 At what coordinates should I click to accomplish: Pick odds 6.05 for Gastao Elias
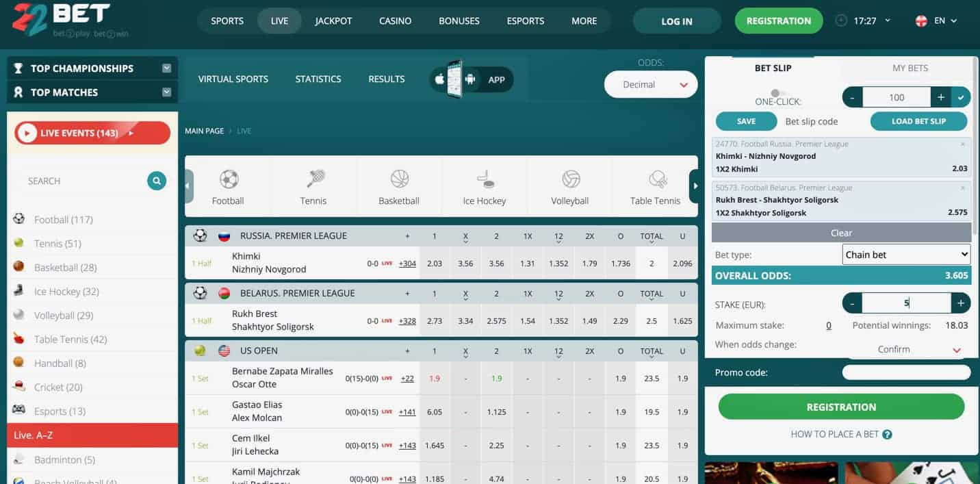[434, 412]
